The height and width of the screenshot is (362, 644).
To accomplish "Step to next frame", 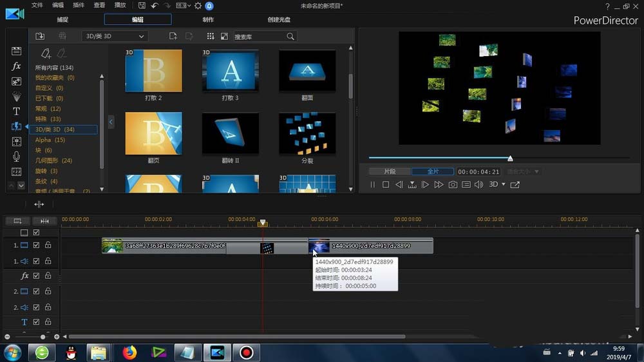I will click(425, 184).
